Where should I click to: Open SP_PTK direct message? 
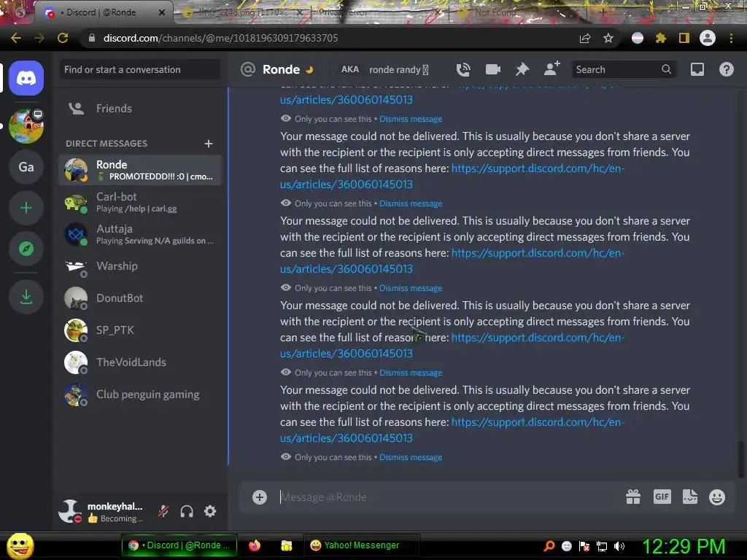(x=140, y=330)
